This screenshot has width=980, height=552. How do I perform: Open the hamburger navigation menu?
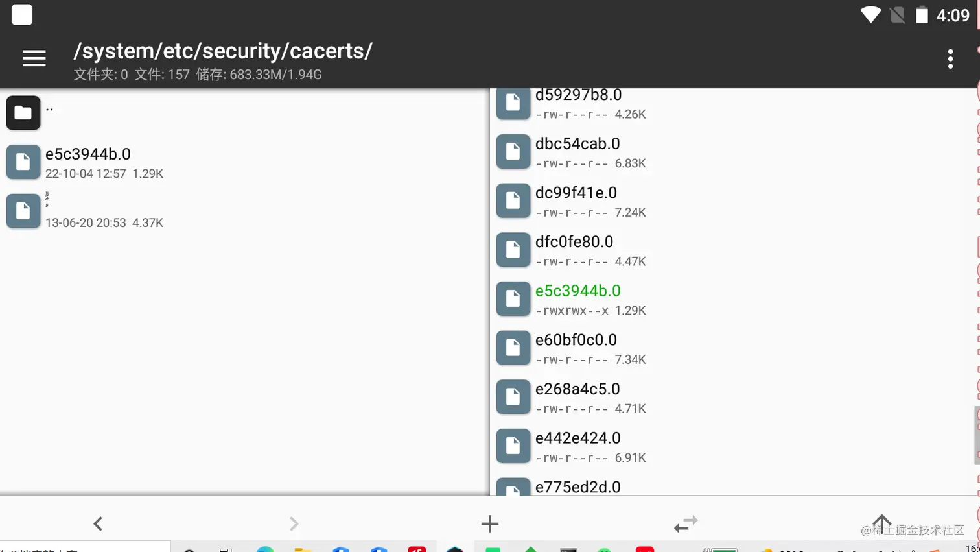pyautogui.click(x=34, y=58)
